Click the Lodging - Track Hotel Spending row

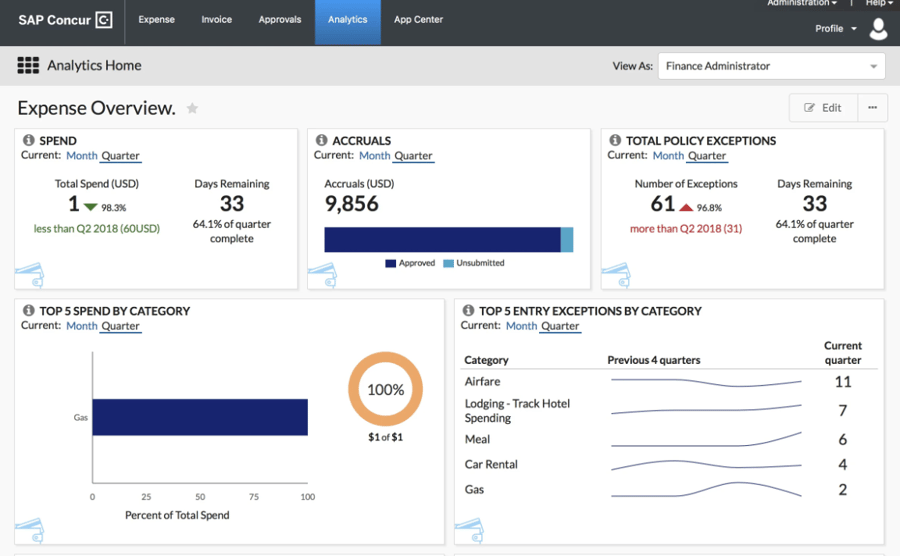click(x=669, y=411)
